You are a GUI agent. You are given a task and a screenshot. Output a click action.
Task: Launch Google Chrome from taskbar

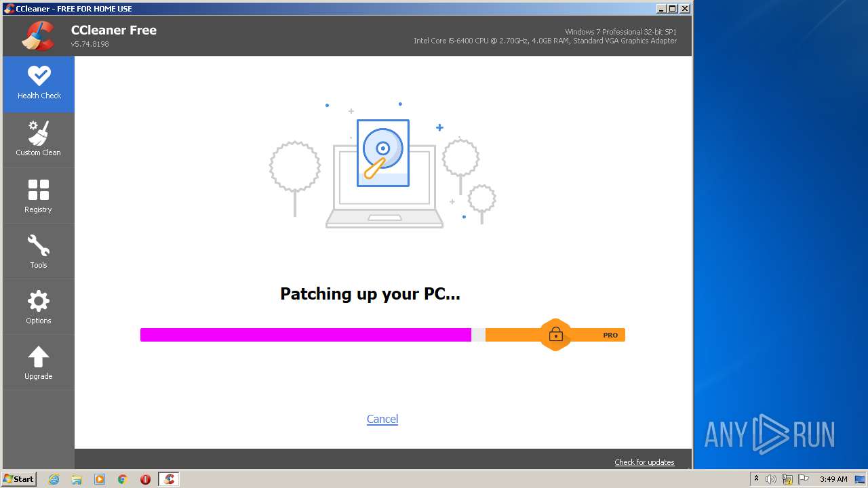point(123,479)
